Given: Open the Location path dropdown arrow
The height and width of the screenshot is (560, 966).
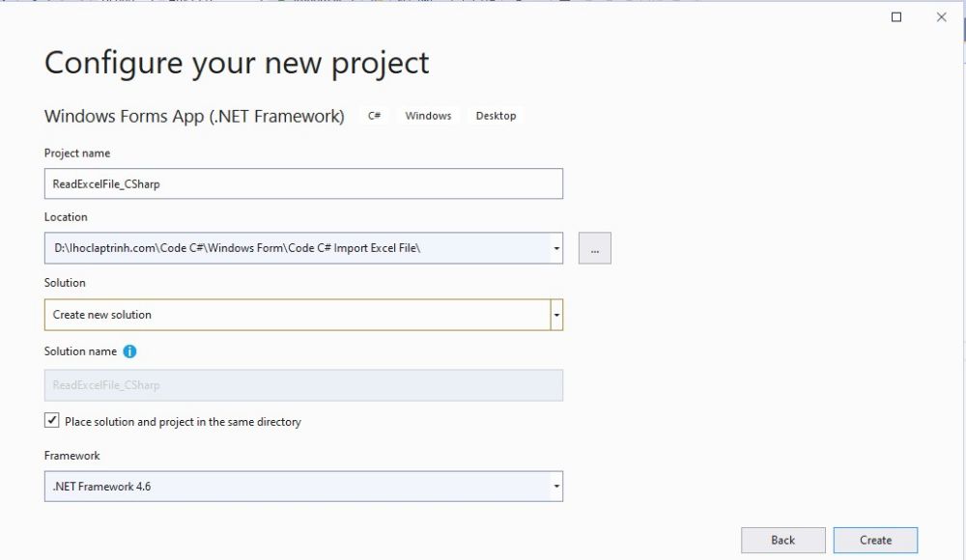Looking at the screenshot, I should click(556, 248).
